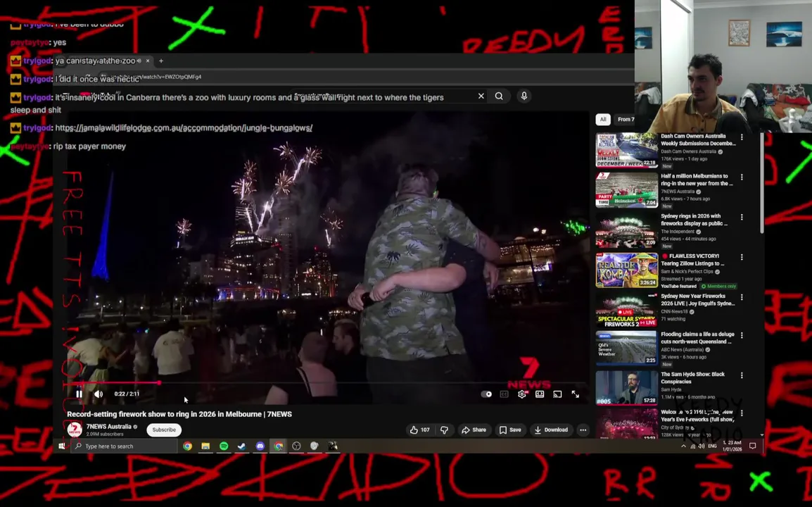Screen dimensions: 812x507
Task: Click the video title Record-setting firework show
Action: click(179, 414)
